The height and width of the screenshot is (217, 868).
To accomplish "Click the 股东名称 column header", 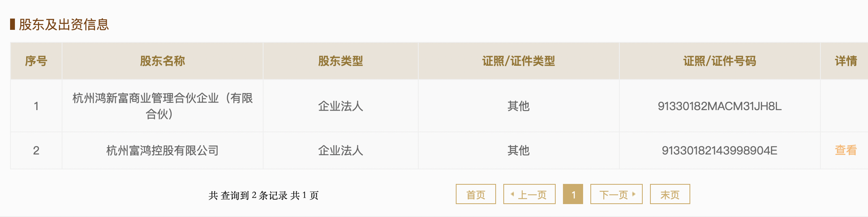I will pos(162,61).
